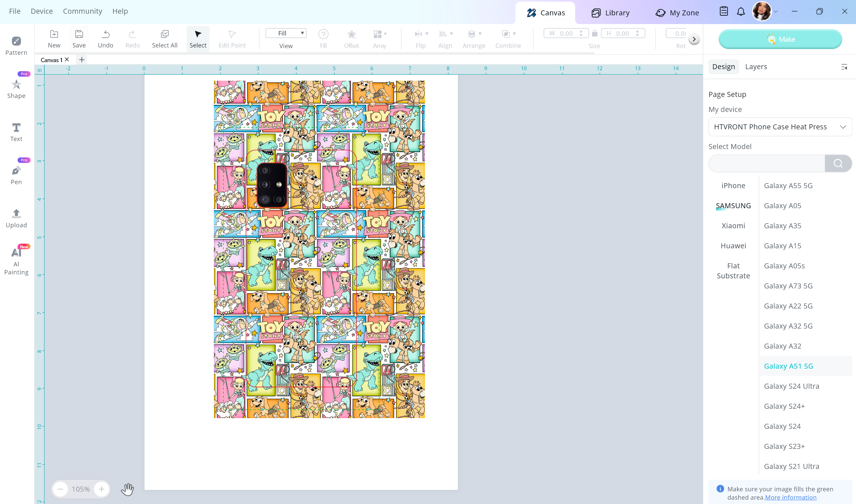Open the notifications bell
Image resolution: width=856 pixels, height=504 pixels.
(741, 12)
